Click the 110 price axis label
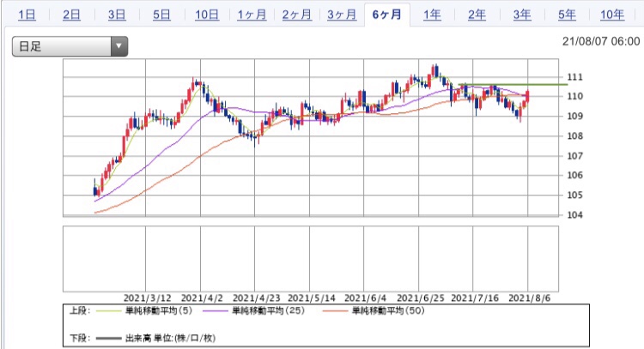 pos(574,96)
